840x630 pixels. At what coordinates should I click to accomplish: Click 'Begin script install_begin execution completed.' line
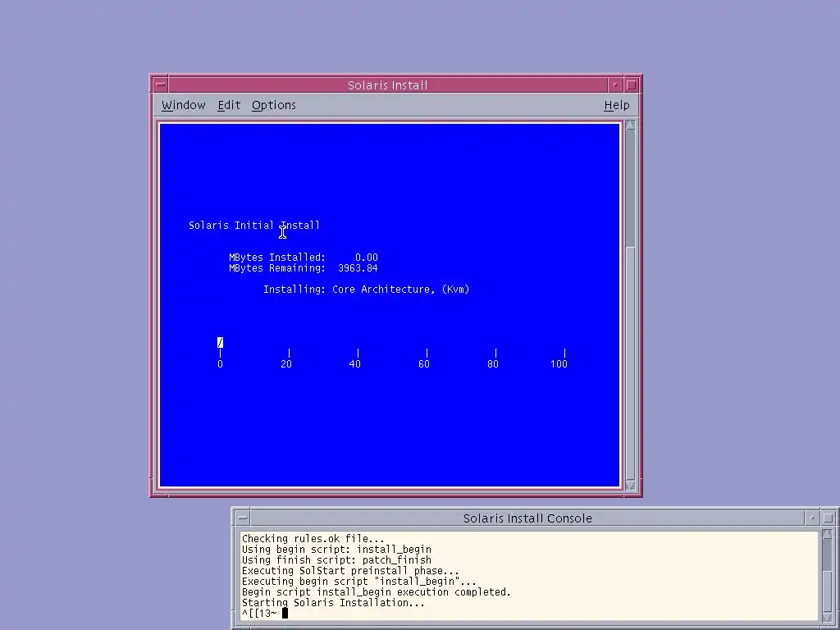[376, 592]
